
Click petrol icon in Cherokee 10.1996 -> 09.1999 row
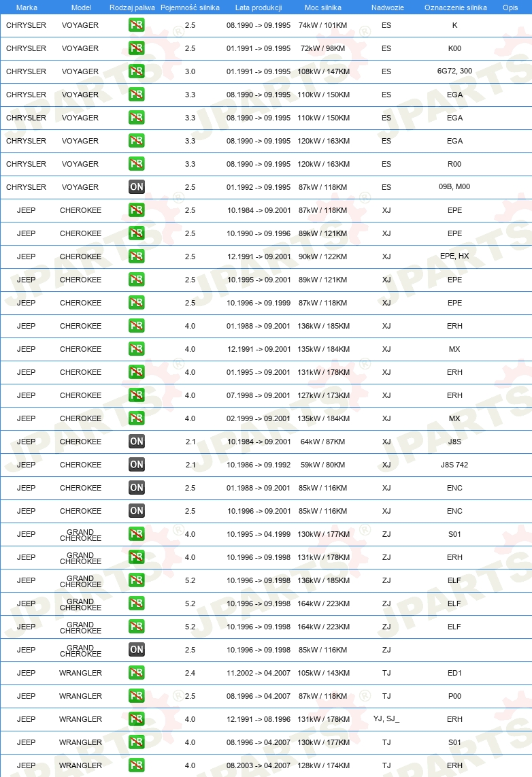136,302
